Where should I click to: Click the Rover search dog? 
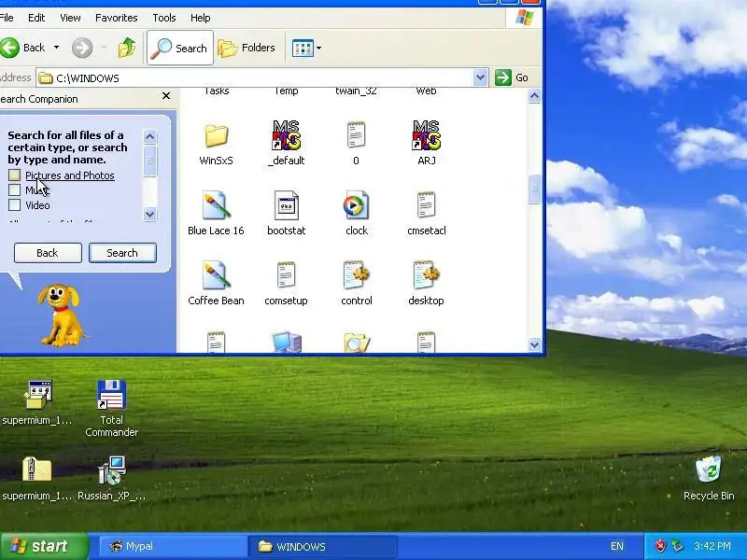click(61, 315)
